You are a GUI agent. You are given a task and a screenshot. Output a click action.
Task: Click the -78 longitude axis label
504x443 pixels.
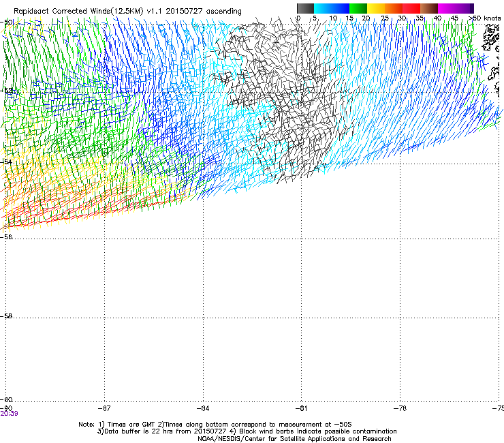coord(400,408)
